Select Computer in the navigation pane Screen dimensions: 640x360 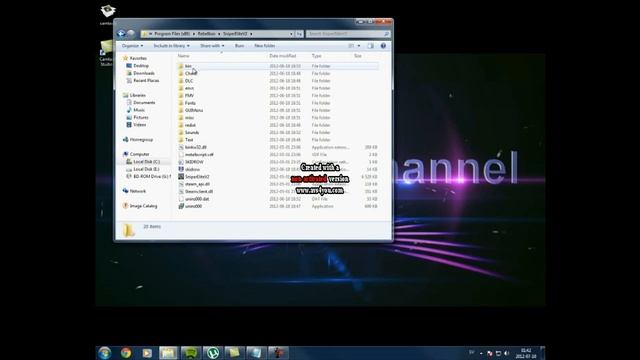139,154
